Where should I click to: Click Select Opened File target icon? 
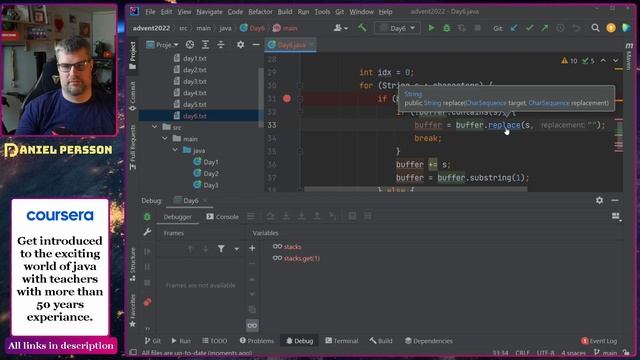pos(190,44)
